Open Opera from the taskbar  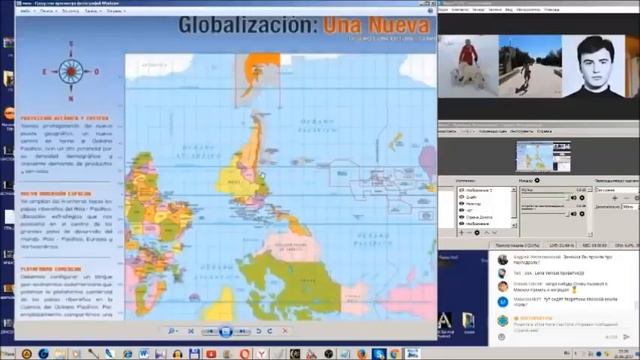coord(245,354)
